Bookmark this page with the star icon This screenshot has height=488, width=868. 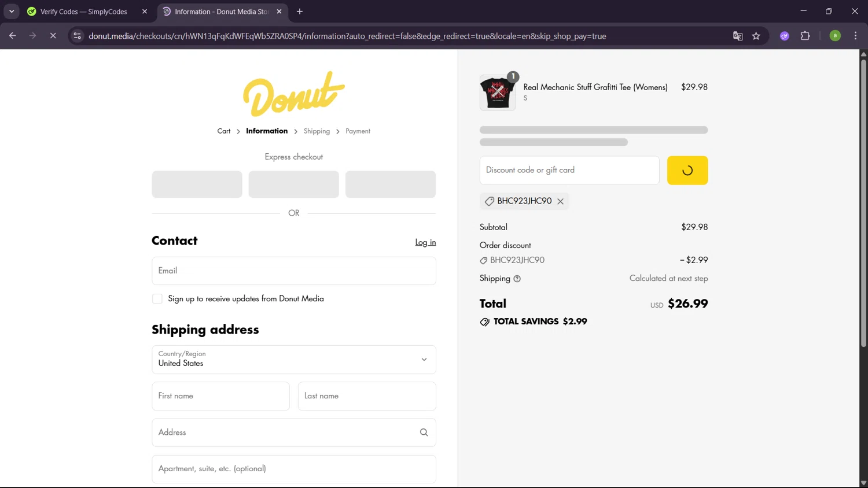[756, 36]
